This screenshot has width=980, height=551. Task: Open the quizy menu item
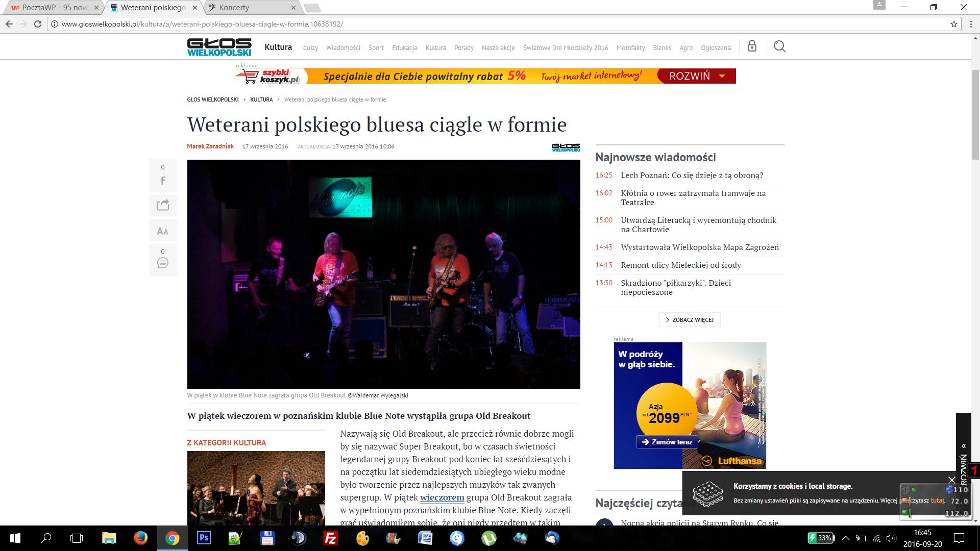pyautogui.click(x=310, y=48)
